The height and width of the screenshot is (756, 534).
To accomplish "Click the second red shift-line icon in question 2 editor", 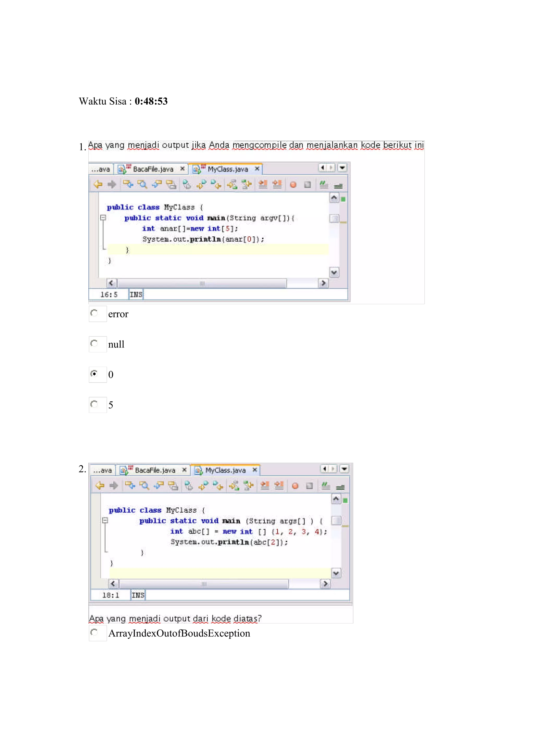I will [x=279, y=485].
